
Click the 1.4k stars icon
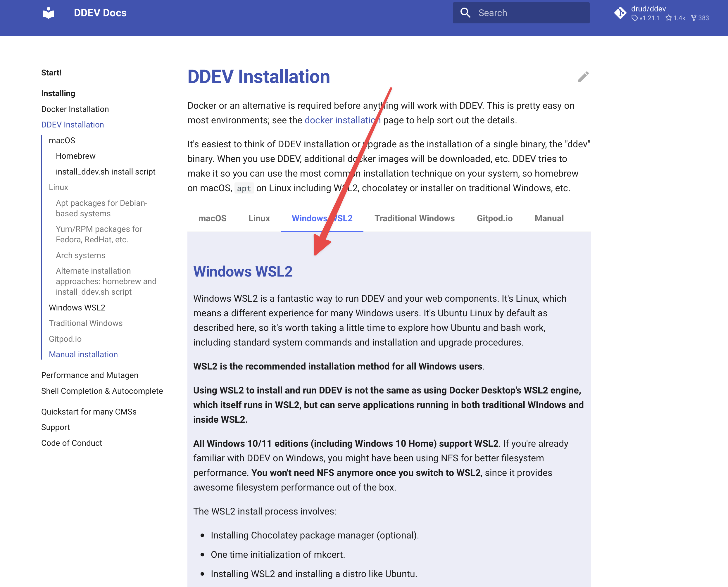coord(668,18)
